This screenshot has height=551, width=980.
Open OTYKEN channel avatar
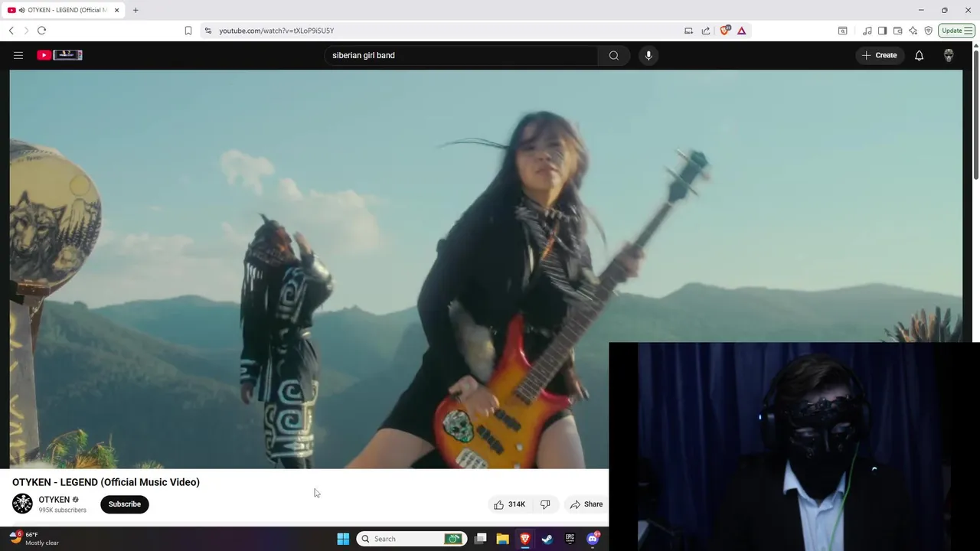point(22,504)
